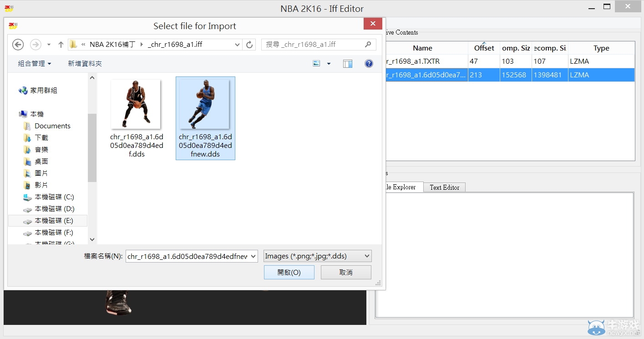Image resolution: width=644 pixels, height=339 pixels.
Task: Click the navigation pane scrollbar thumb
Action: click(x=92, y=148)
